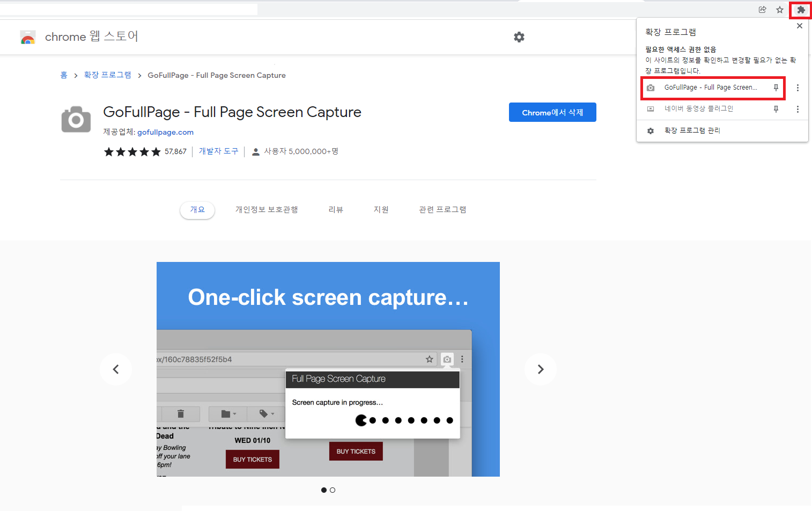Click the 사용자 5,000,000+명 user count text
Image resolution: width=812 pixels, height=511 pixels.
coord(301,151)
